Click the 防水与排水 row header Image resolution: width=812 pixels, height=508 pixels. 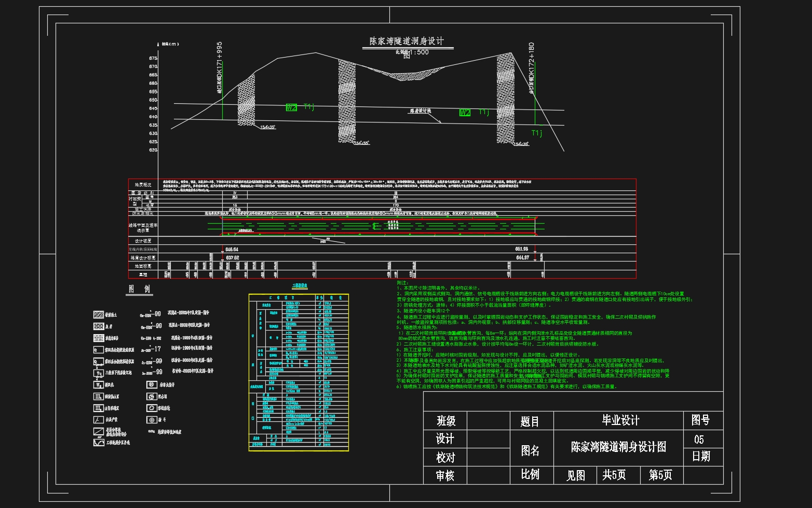point(143,213)
